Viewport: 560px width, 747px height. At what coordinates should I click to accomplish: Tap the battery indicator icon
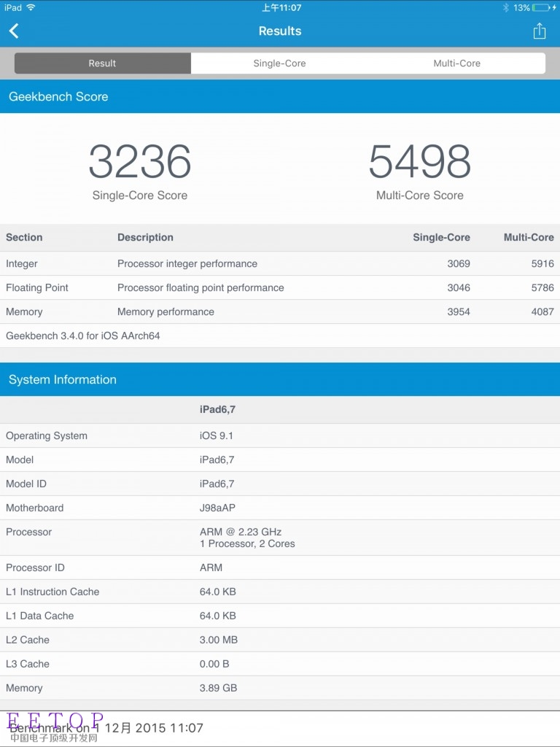coord(543,7)
